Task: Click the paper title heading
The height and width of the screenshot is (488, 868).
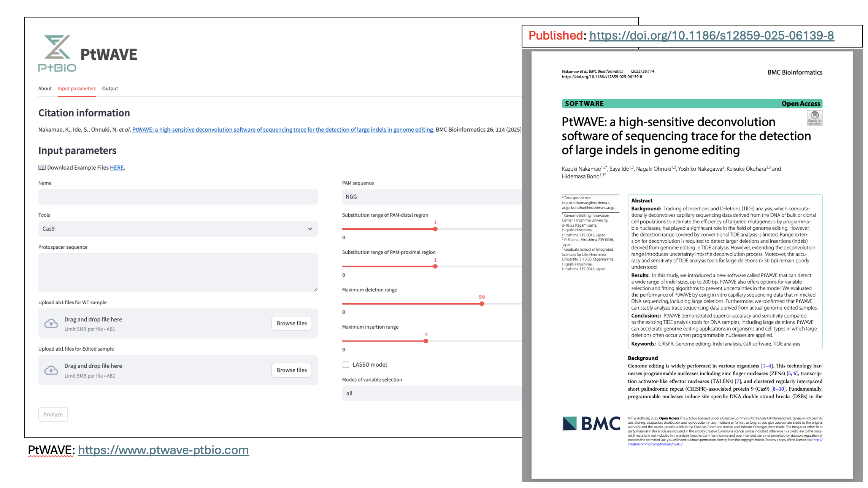Action: 686,136
